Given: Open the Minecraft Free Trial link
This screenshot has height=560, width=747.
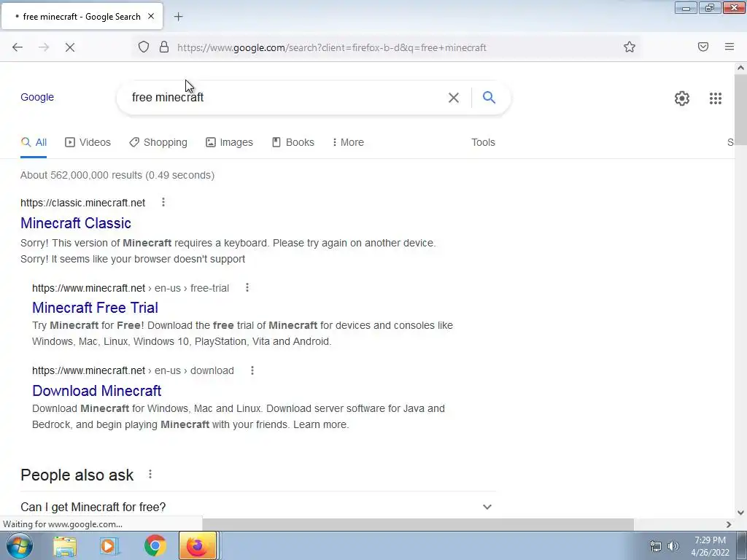Looking at the screenshot, I should click(x=96, y=308).
